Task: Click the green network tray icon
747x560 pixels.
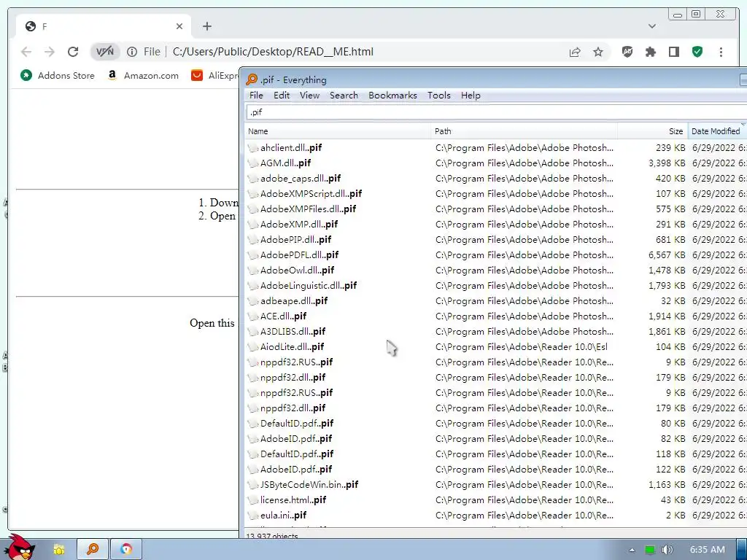Action: 650,550
